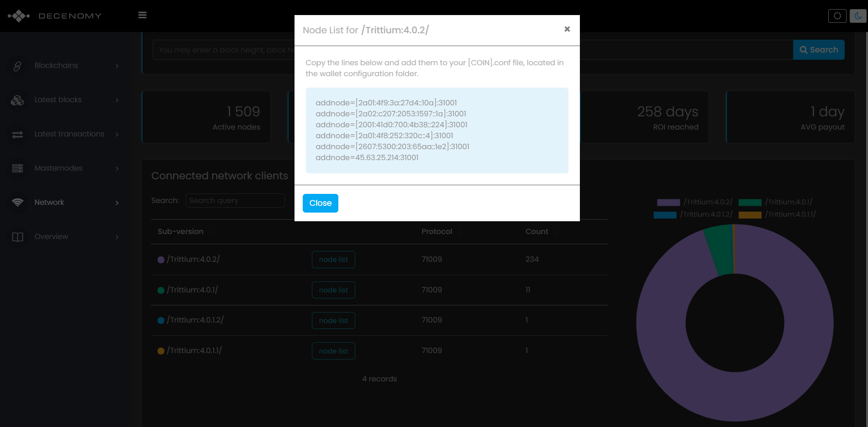Switch to dark theme with moon button

[857, 16]
